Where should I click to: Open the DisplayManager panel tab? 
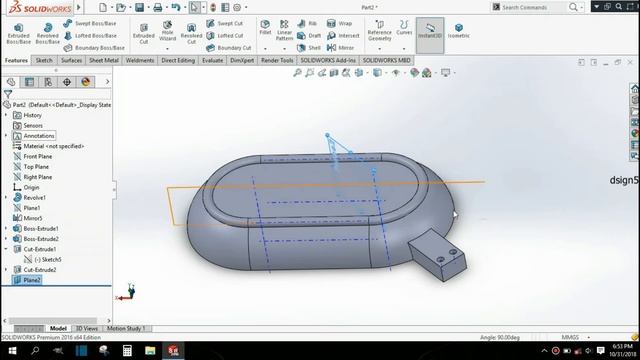pos(86,82)
